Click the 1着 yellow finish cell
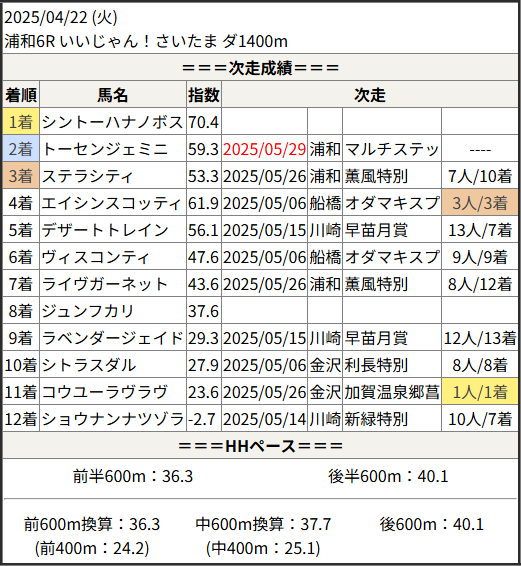Screen dimensions: 521x566 coord(21,122)
